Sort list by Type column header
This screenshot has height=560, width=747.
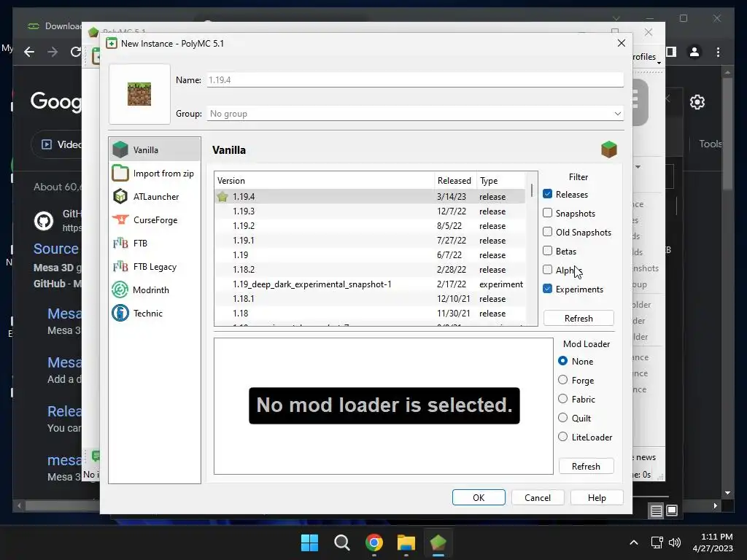pos(500,181)
